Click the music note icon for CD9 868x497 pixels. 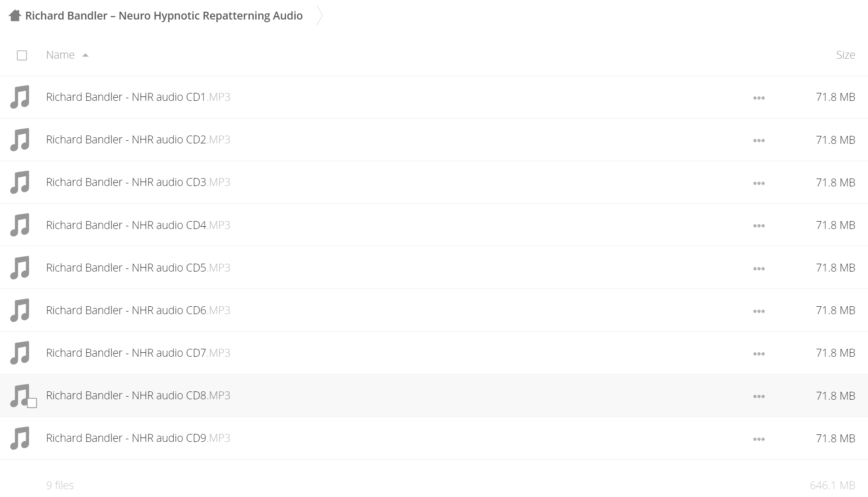click(x=20, y=438)
